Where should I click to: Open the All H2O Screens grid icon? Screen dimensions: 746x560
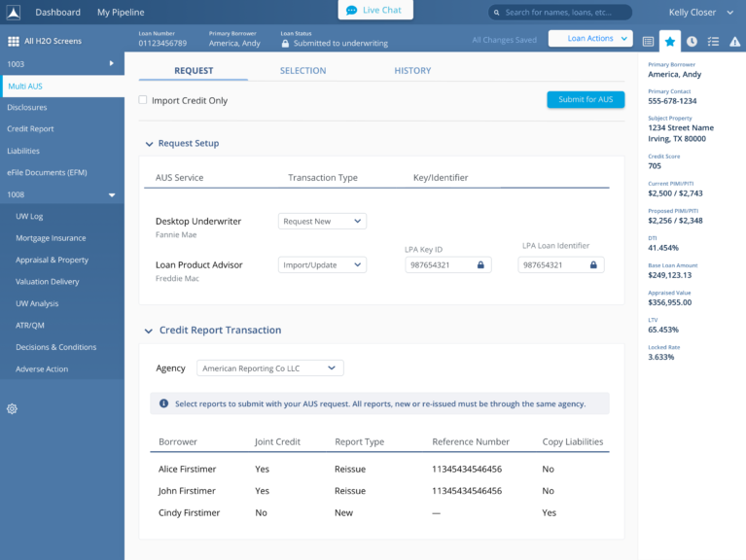click(13, 42)
